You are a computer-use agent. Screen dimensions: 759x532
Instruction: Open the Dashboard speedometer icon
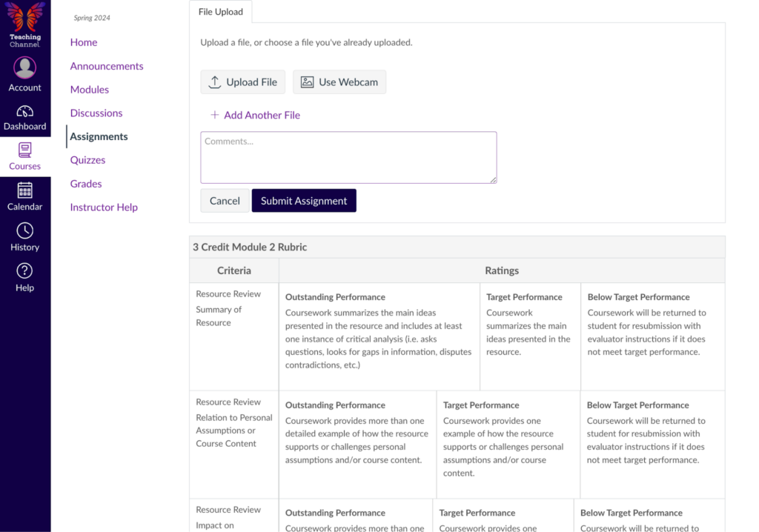click(x=25, y=111)
